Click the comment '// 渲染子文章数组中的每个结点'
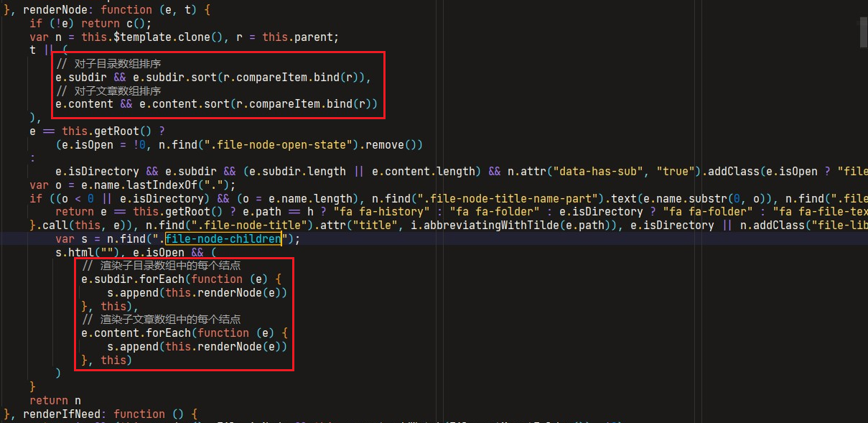This screenshot has height=423, width=868. tap(162, 320)
